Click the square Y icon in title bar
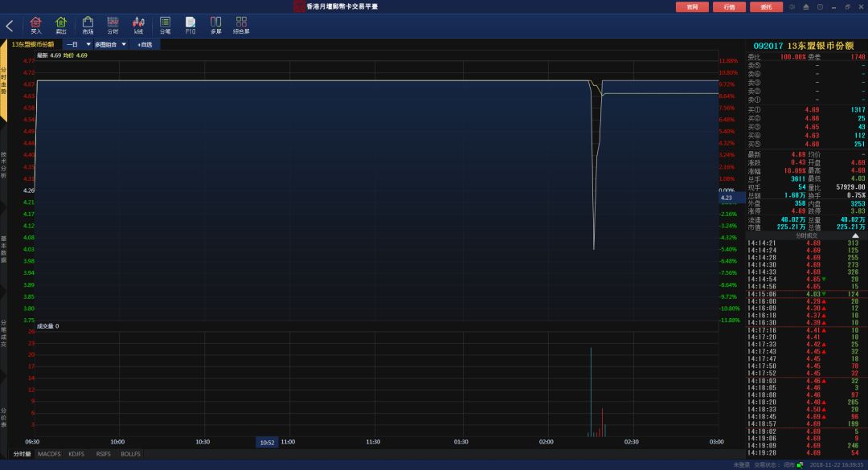This screenshot has height=470, width=868. (x=820, y=6)
